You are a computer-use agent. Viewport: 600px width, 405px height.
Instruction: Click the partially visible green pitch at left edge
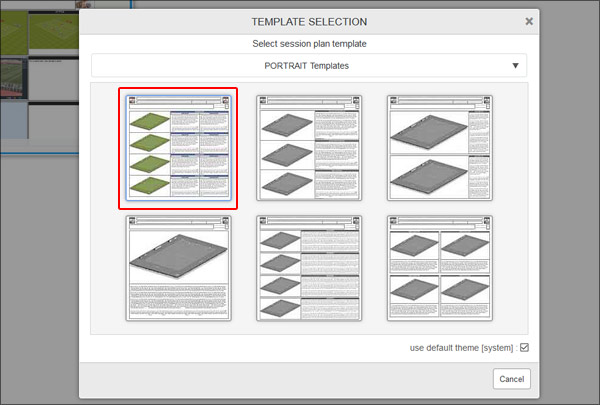[x=12, y=28]
